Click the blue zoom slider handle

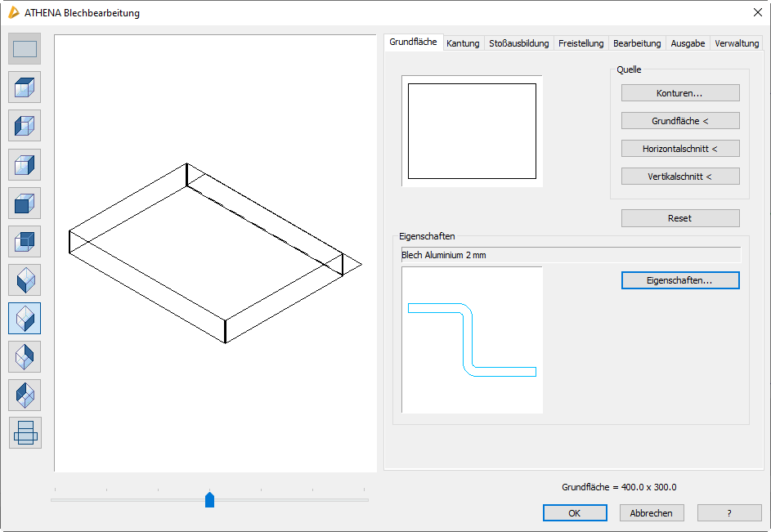[209, 500]
